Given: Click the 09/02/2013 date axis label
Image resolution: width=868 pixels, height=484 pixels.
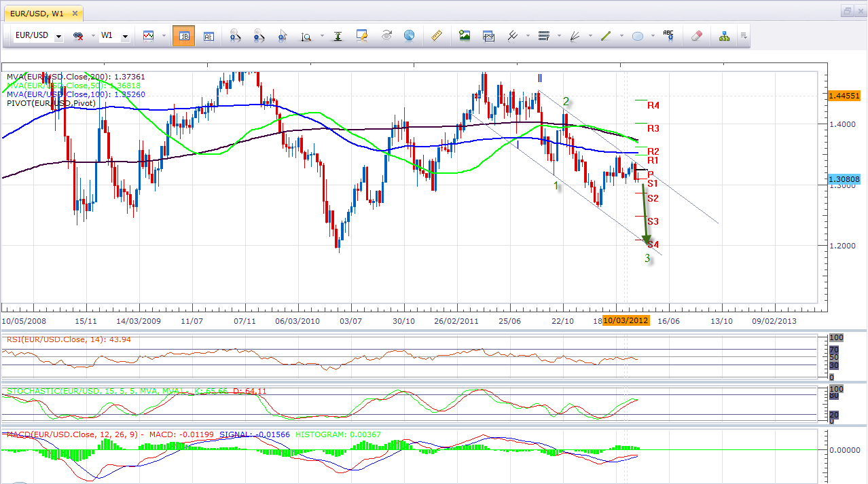Looking at the screenshot, I should point(774,320).
